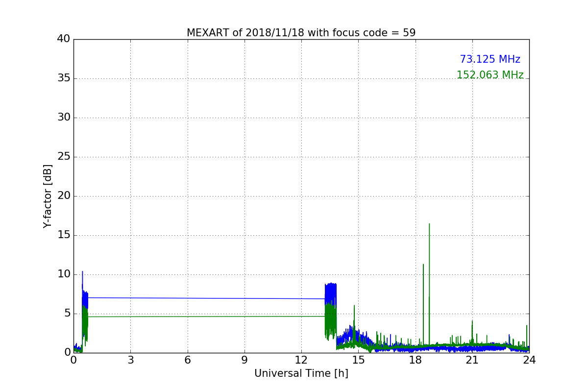Click x-axis tick label 12
This screenshot has height=392, width=588.
(301, 360)
